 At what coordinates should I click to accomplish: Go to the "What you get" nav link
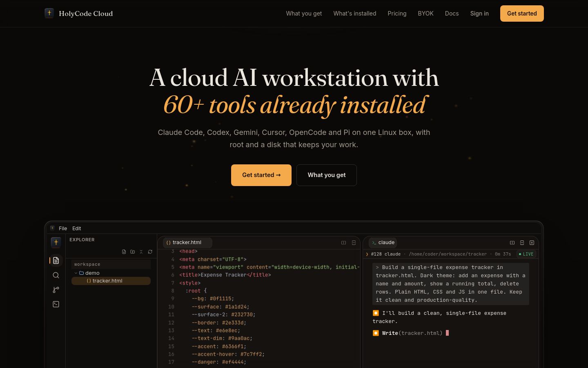pos(304,13)
